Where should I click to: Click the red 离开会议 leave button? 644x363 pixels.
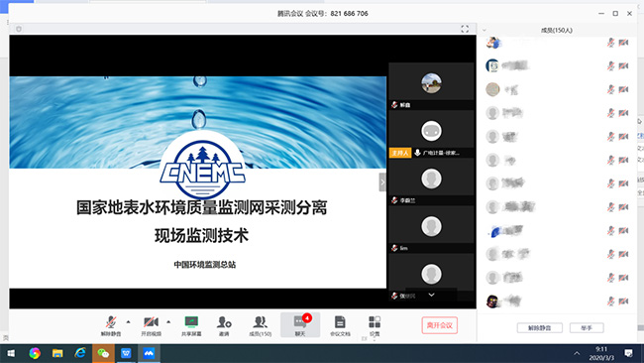tap(440, 325)
